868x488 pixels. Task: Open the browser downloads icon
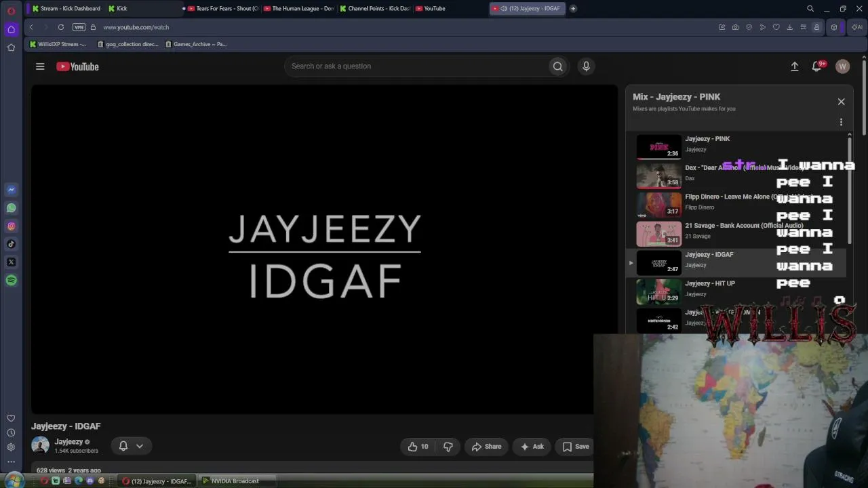pyautogui.click(x=789, y=27)
